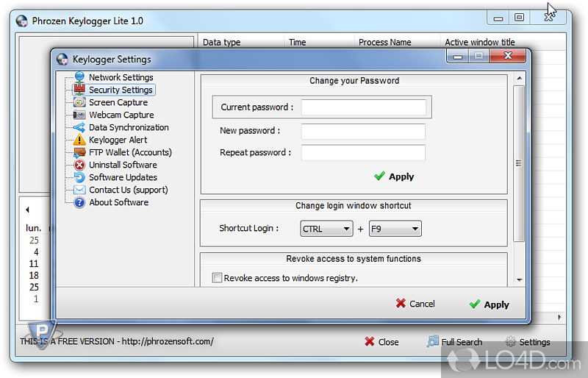Open Contact Us (support) in the sidebar
Viewport: 588px width, 378px height.
pyautogui.click(x=128, y=190)
